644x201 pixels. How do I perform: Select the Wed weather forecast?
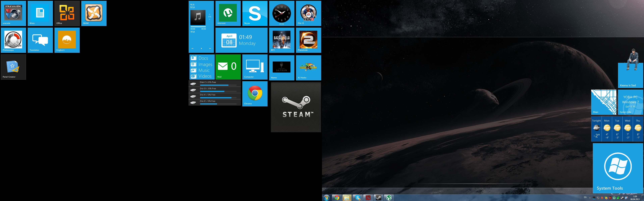pos(628,129)
